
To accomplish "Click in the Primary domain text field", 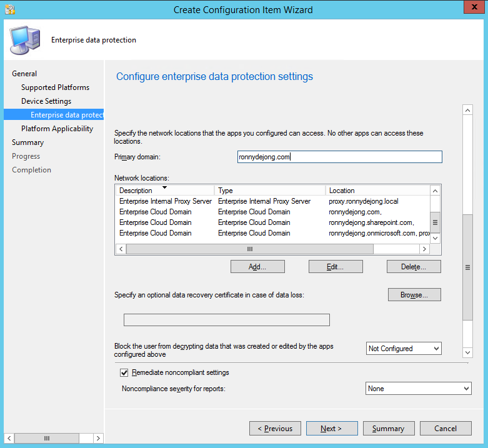I will point(339,157).
